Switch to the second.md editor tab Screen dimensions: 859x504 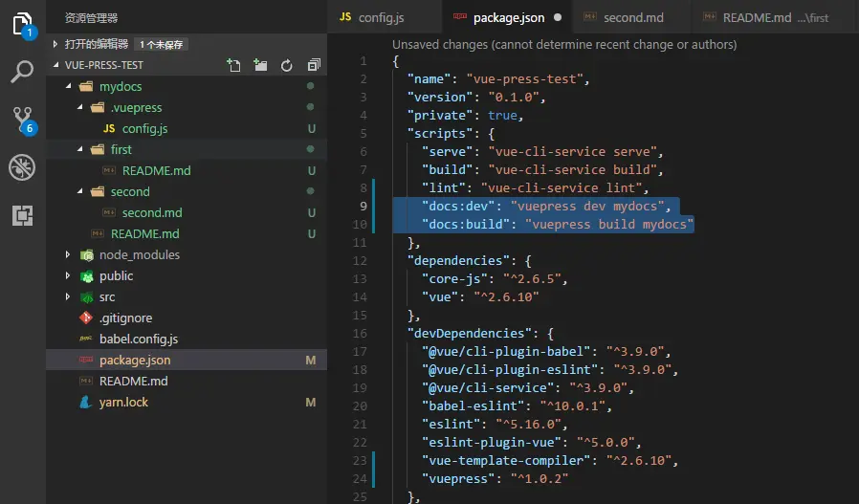click(x=634, y=17)
